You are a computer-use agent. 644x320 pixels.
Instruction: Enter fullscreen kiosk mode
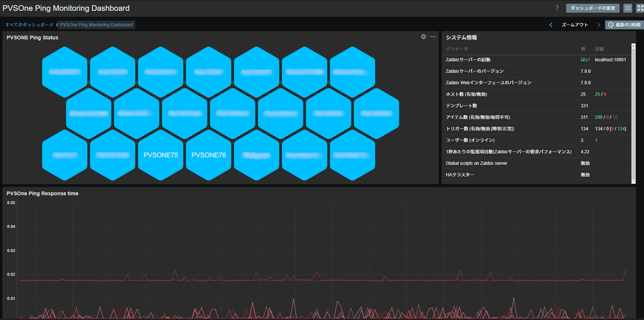640,8
